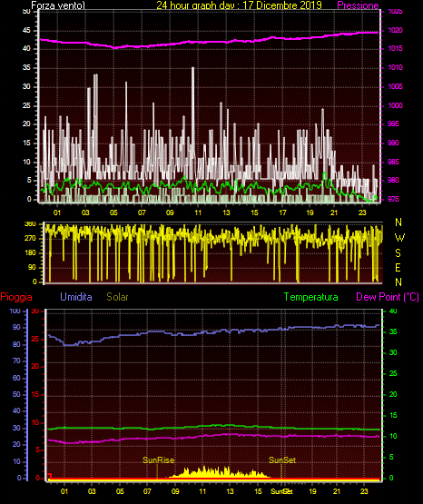
Task: Click the W compass label
Action: (399, 238)
